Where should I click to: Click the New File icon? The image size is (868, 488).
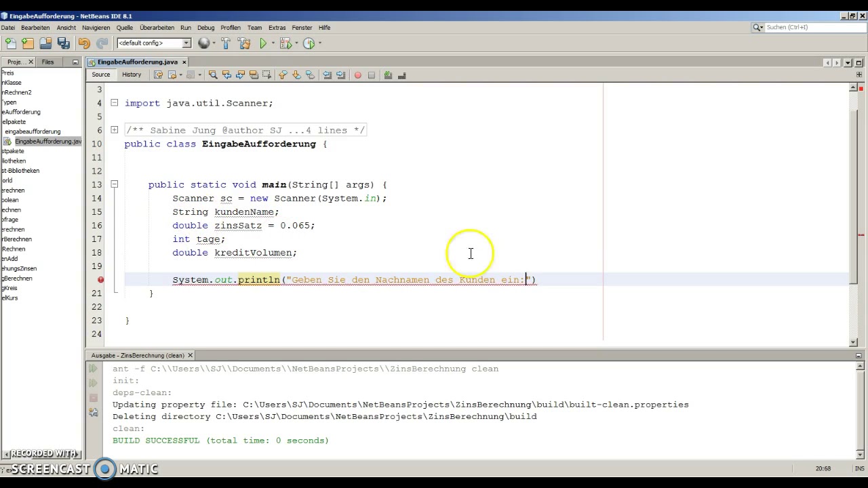(11, 43)
